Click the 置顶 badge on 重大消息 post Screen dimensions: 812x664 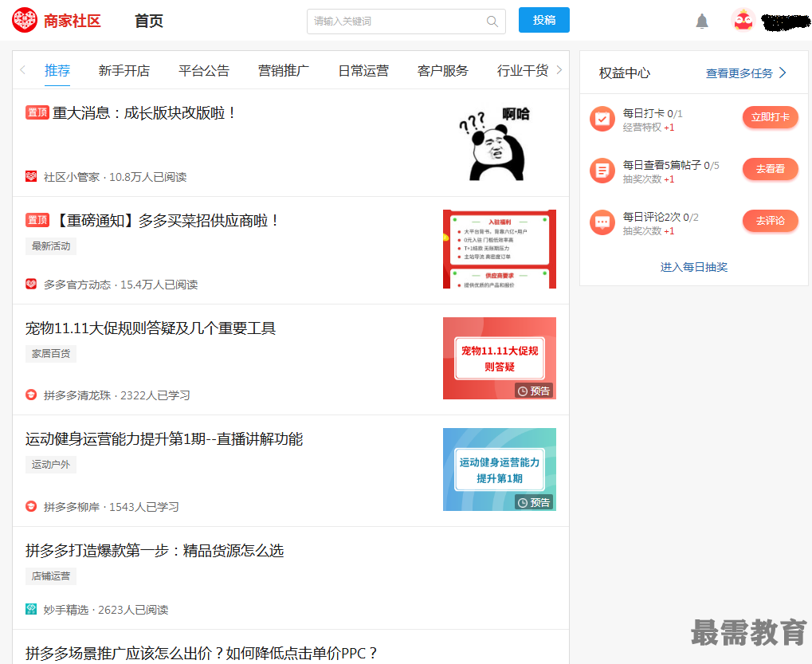pos(37,112)
